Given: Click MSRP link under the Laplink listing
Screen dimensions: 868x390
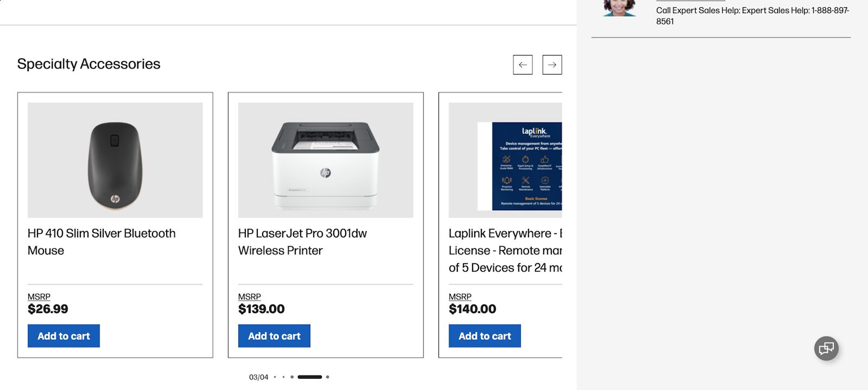Looking at the screenshot, I should (x=460, y=296).
